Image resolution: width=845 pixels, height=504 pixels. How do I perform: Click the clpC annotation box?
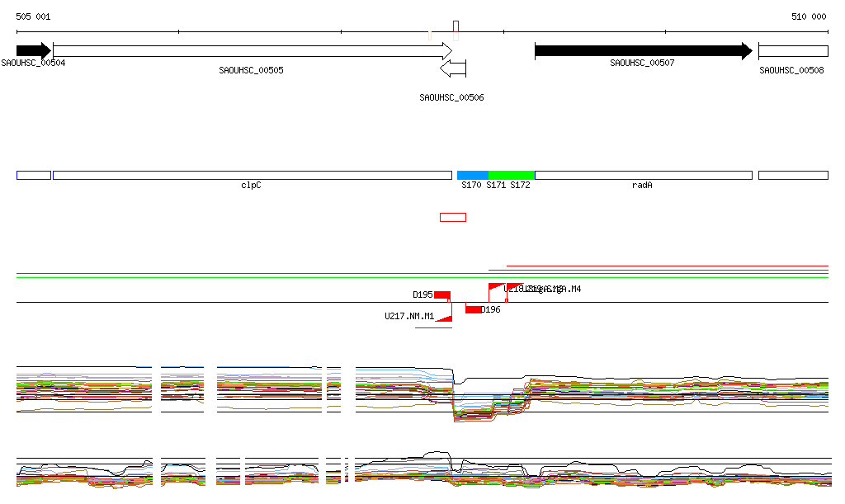[x=252, y=175]
